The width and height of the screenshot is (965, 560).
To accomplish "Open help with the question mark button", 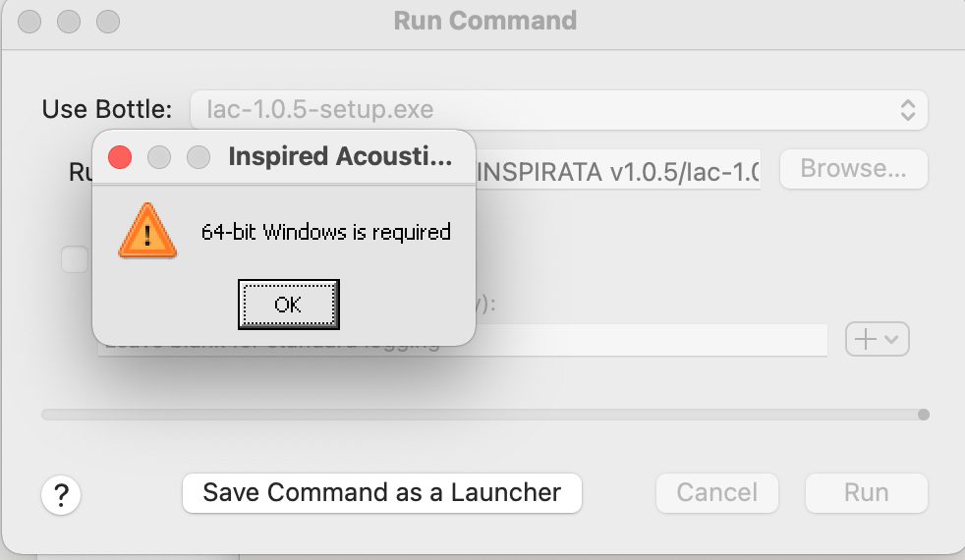I will pyautogui.click(x=61, y=494).
